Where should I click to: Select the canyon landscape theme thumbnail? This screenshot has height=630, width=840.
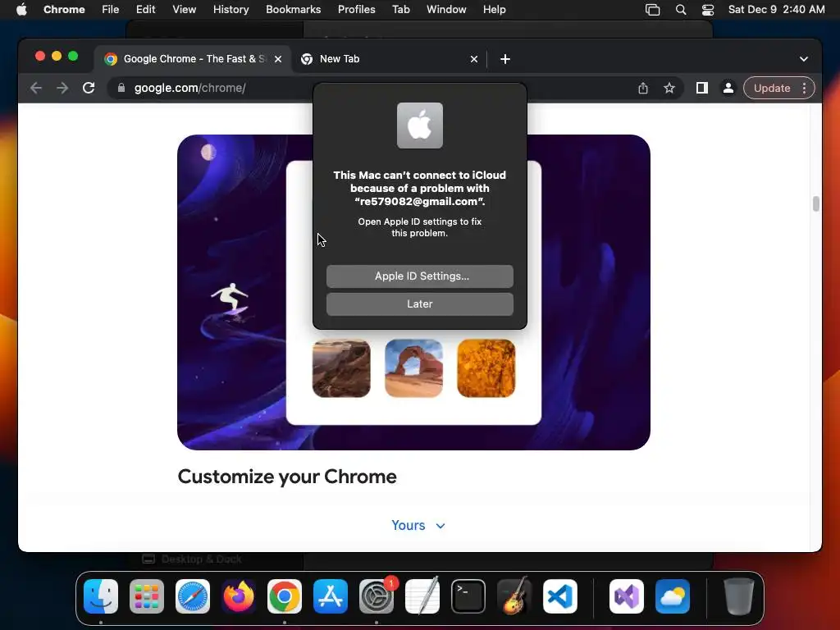341,368
